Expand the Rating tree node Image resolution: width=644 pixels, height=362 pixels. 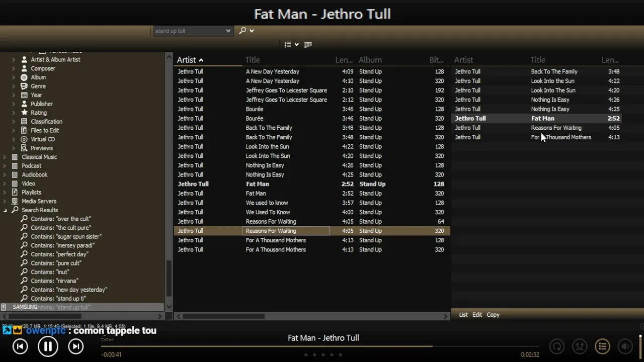coord(14,113)
